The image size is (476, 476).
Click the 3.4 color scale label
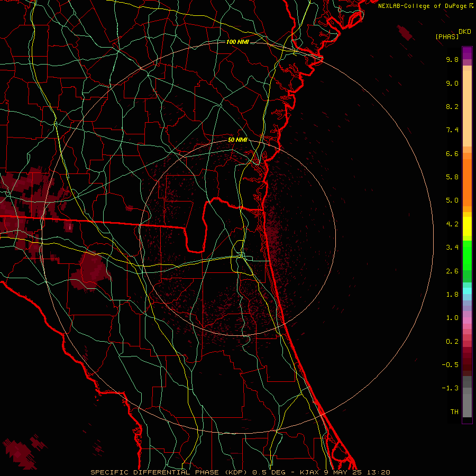tap(452, 248)
